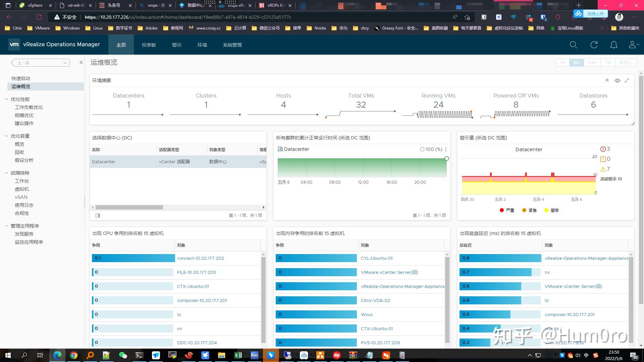Open the composer-10.20.177.201 link in CPU list
The width and height of the screenshot is (644, 362).
tap(202, 300)
